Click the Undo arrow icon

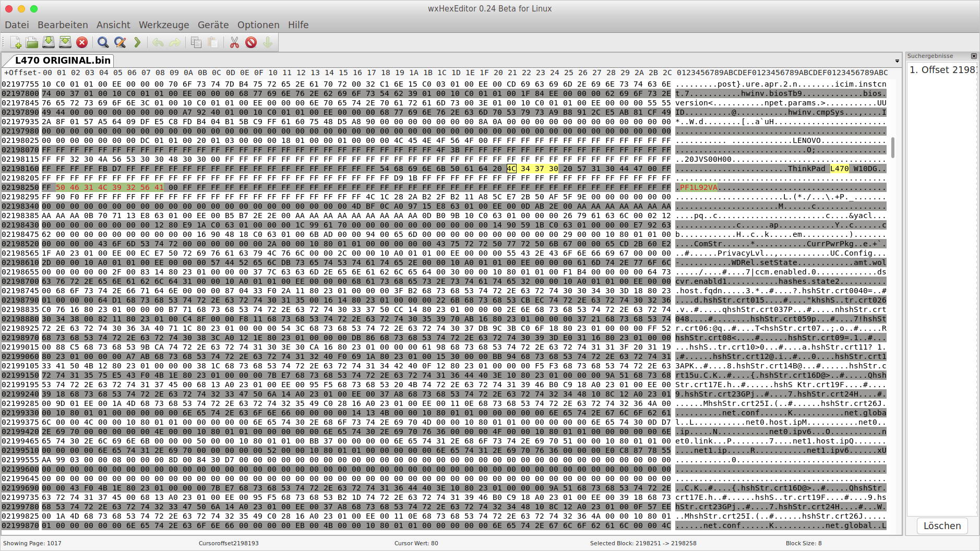tap(158, 42)
